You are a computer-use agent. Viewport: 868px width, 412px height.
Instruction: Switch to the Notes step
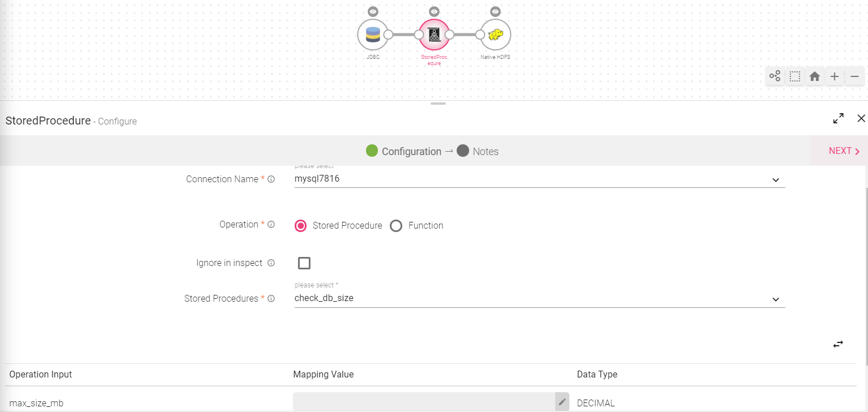[x=478, y=151]
